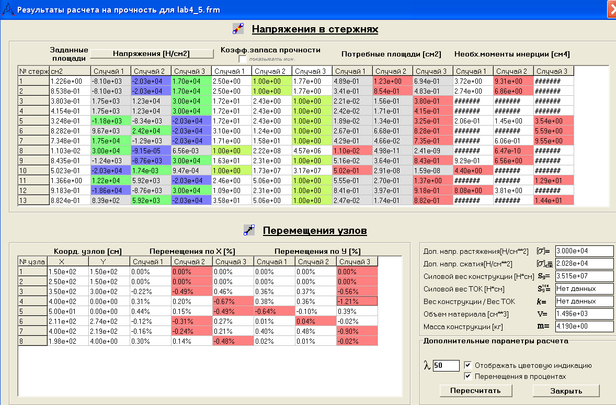Image resolution: width=616 pixels, height=405 pixels.
Task: Click the cell 9.15e-05 in row 8
Action: [x=151, y=151]
